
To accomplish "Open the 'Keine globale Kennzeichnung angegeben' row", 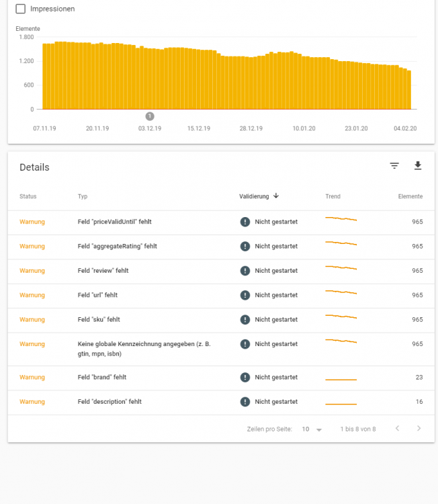I will click(x=221, y=349).
